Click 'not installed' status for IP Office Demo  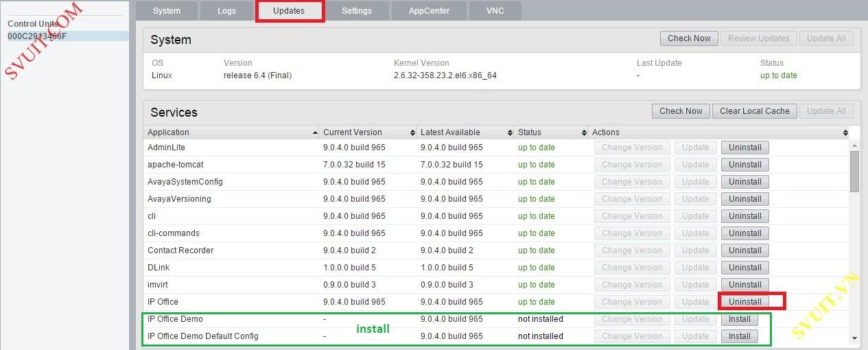point(540,319)
